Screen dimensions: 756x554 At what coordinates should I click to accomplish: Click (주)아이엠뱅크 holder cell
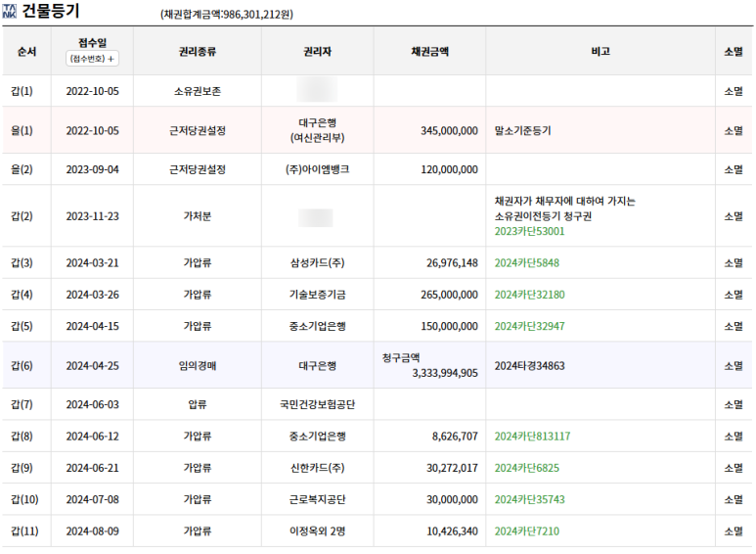(317, 169)
